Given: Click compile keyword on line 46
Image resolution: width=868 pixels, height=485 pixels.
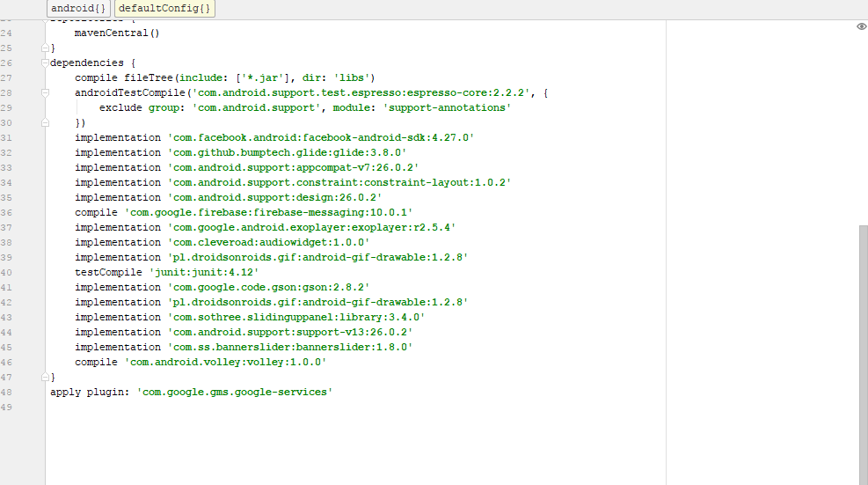Looking at the screenshot, I should click(x=97, y=363).
